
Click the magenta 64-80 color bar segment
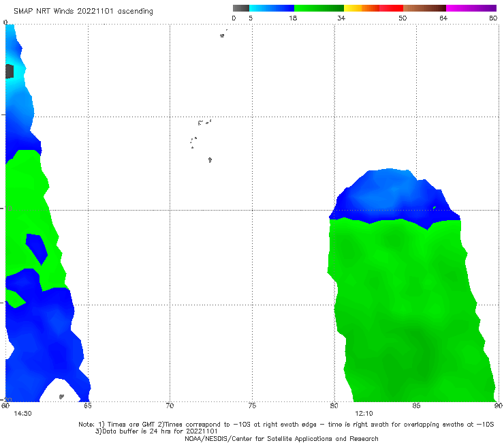click(471, 8)
